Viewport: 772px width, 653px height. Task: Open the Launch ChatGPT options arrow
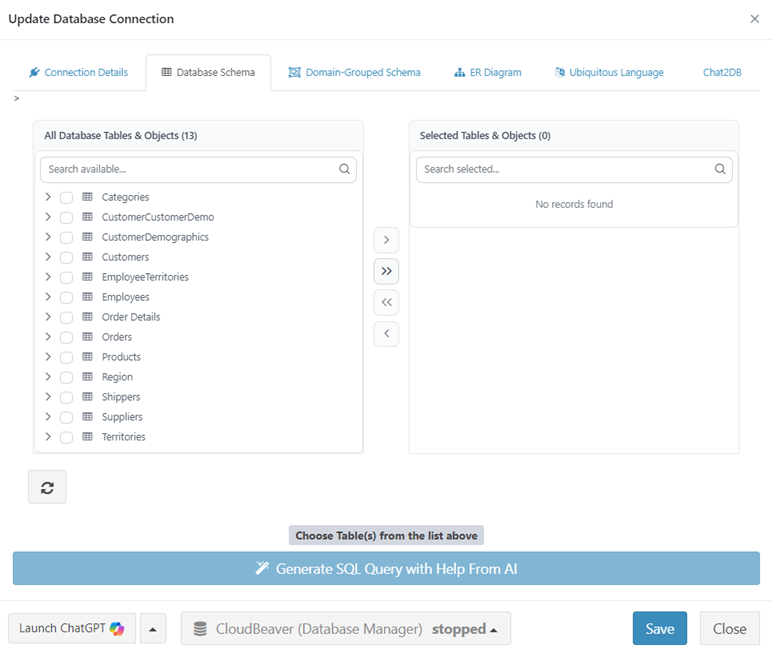click(152, 629)
